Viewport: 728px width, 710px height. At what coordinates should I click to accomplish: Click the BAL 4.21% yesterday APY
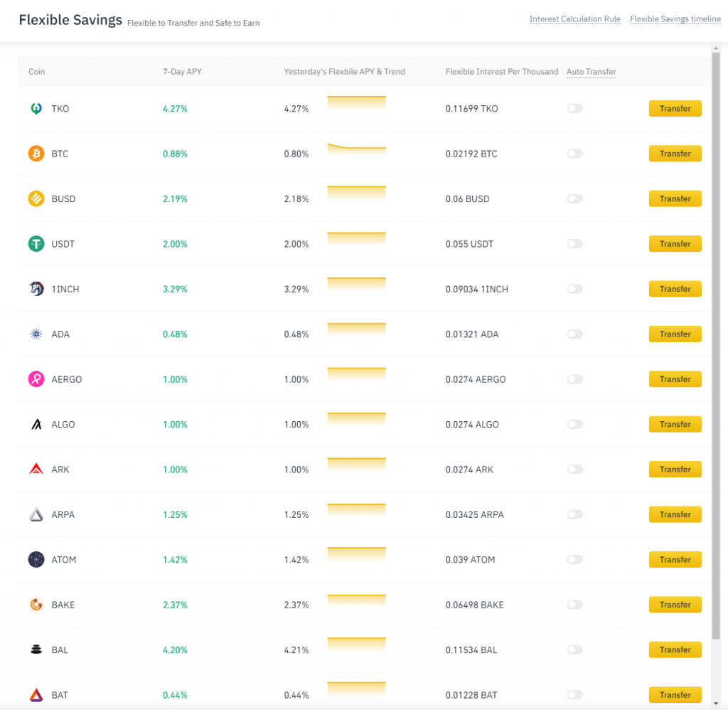(296, 650)
